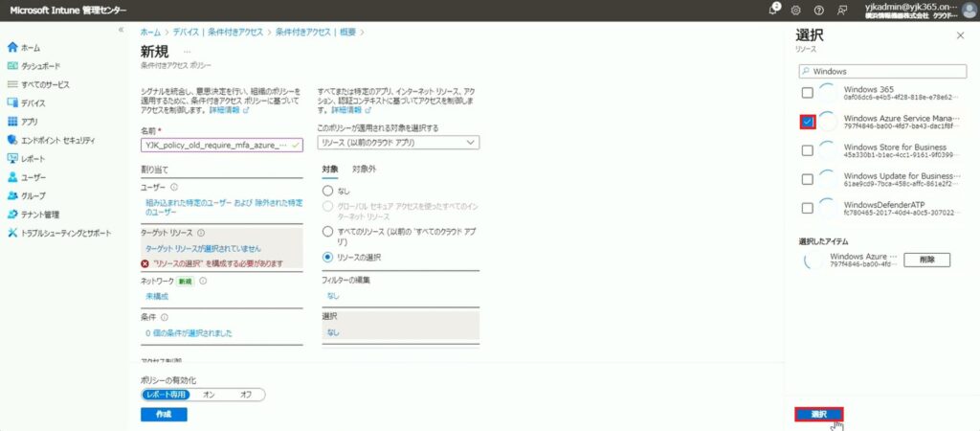Open user assignment link 組み込まれた特定のユーザー
Viewport: 980px width, 431px height.
click(224, 207)
